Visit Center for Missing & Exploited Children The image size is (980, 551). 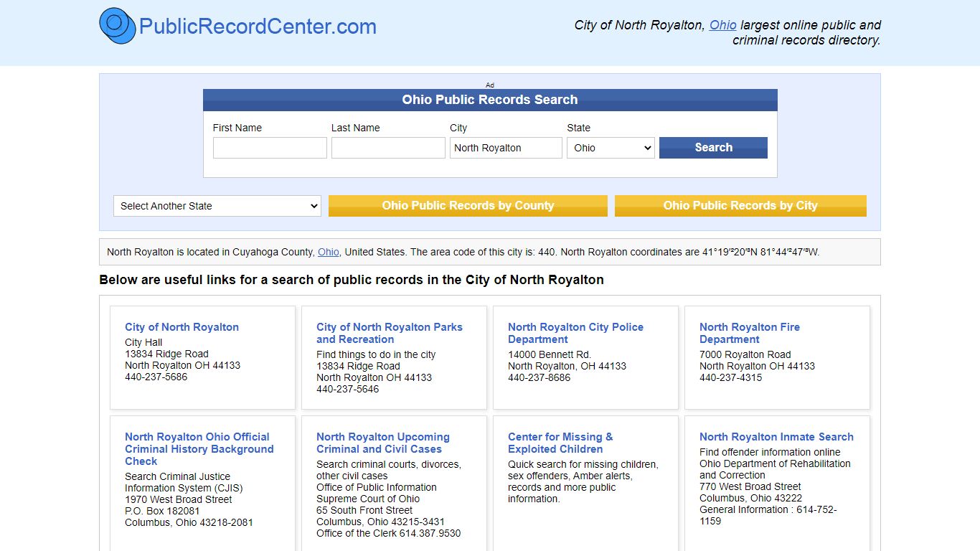[x=560, y=443]
